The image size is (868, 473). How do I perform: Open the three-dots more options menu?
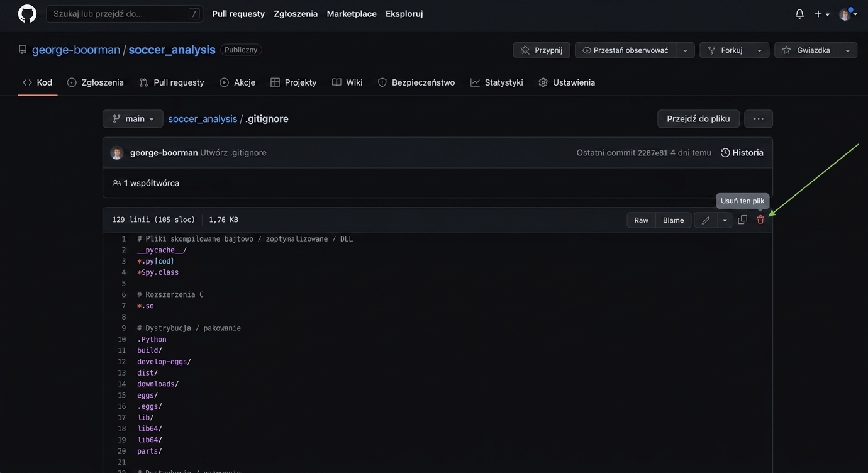click(759, 119)
